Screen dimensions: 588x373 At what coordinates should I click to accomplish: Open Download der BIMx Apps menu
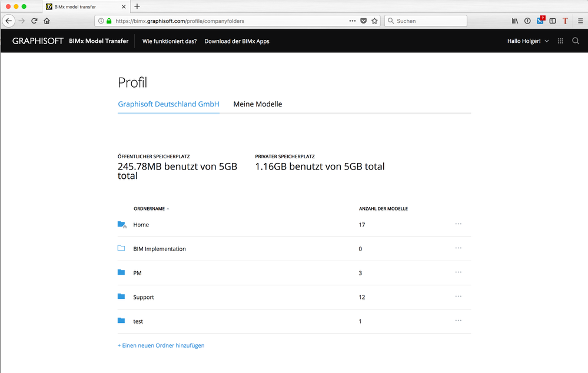point(237,41)
